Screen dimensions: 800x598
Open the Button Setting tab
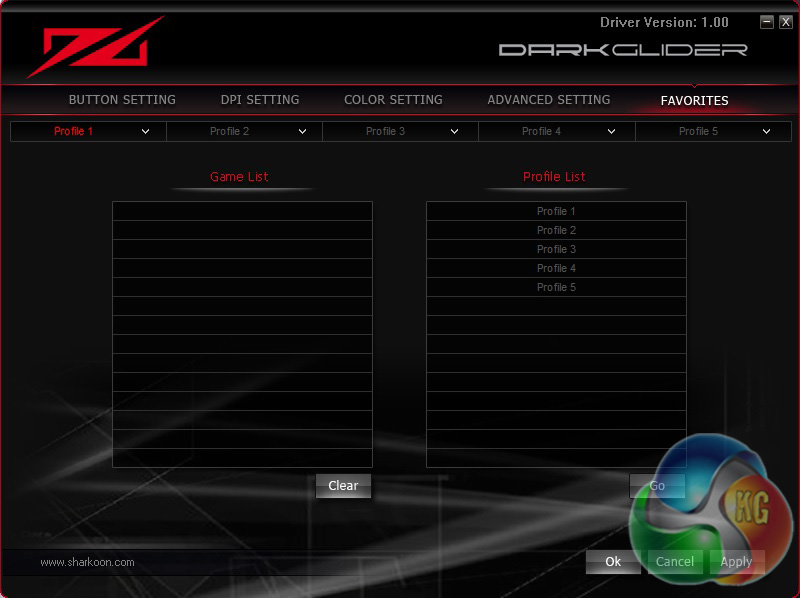pyautogui.click(x=122, y=99)
